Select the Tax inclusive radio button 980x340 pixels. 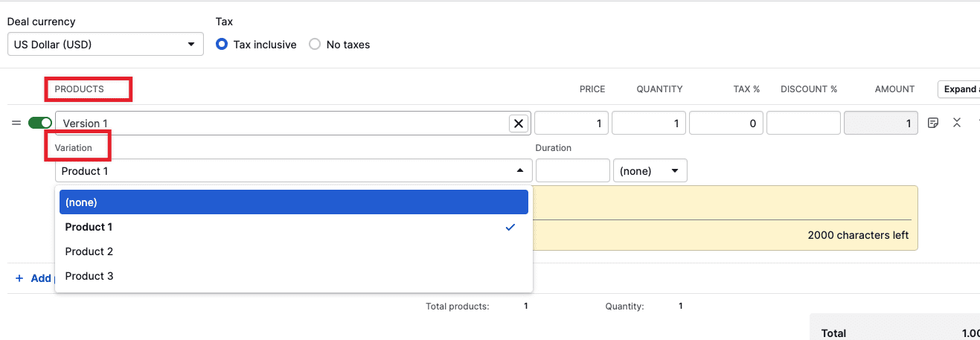coord(222,45)
